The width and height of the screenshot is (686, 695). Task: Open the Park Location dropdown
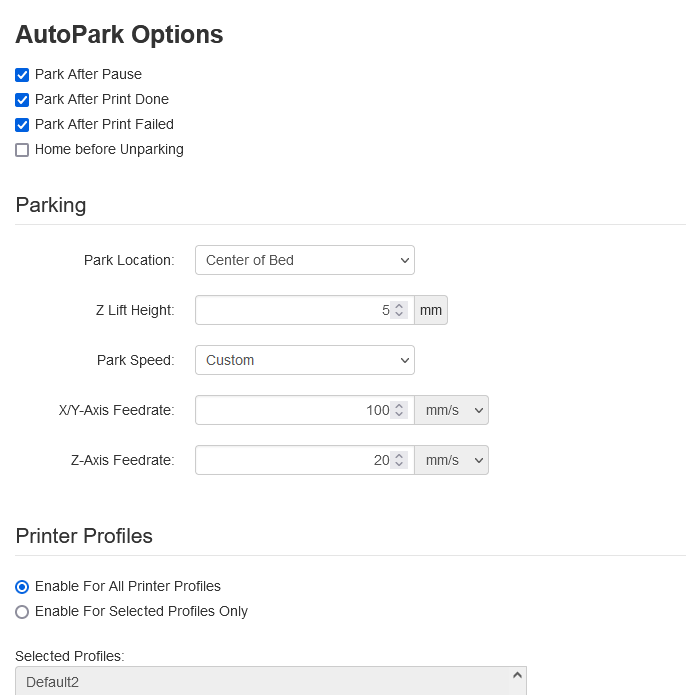tap(305, 260)
